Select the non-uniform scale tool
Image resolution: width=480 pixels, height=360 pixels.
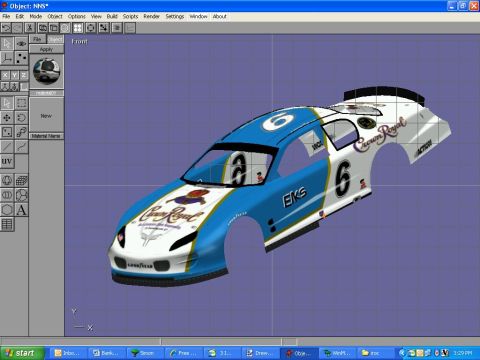coord(7,132)
